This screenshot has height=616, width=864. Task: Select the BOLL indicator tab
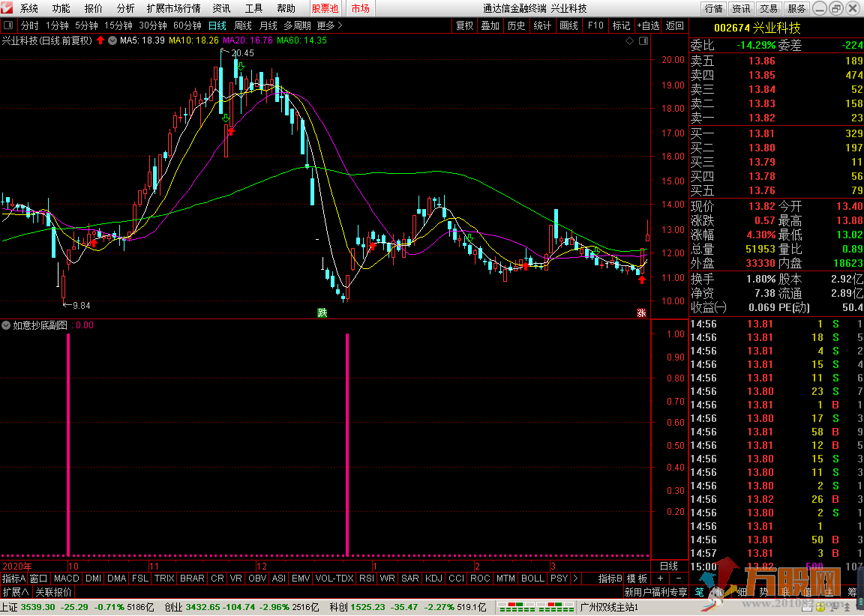[x=532, y=578]
